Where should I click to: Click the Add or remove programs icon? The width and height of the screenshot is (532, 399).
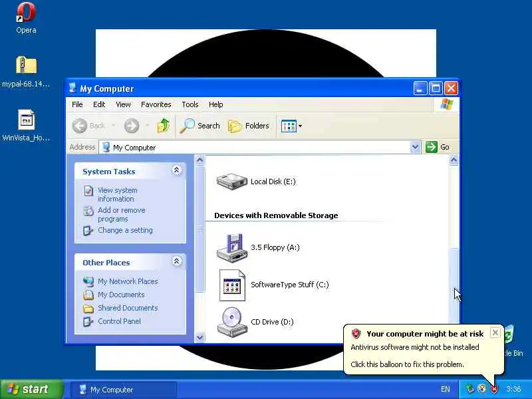[x=88, y=211]
